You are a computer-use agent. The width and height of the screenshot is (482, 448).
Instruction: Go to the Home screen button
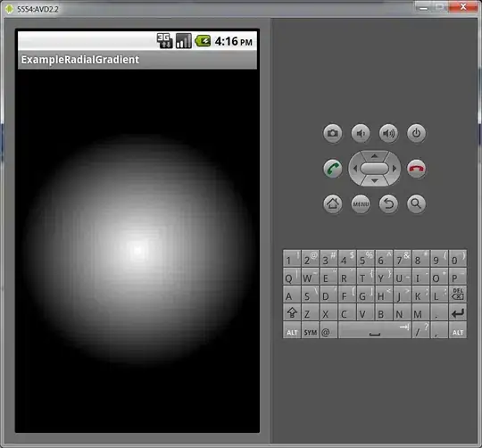[333, 203]
